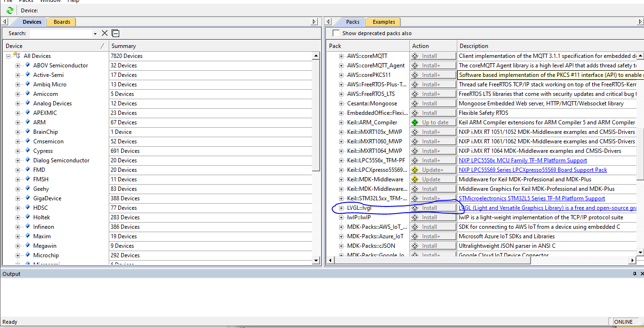The height and width of the screenshot is (328, 644).
Task: Click the Cypress vendor chip icon
Action: [28, 150]
